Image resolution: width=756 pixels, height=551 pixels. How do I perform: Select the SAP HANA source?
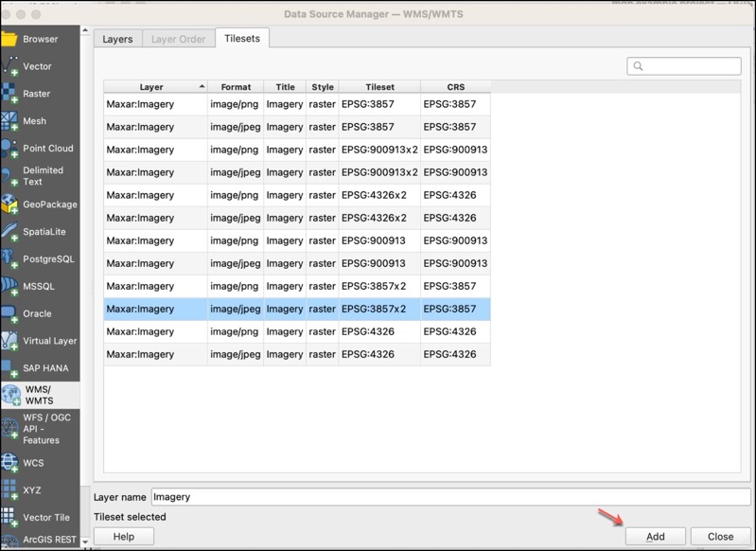point(40,368)
